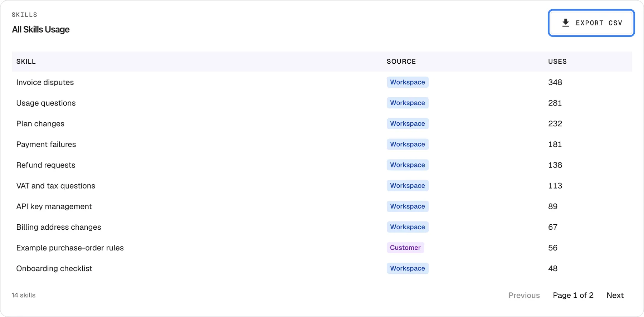Image resolution: width=644 pixels, height=317 pixels.
Task: Click the Previous page link
Action: (x=524, y=295)
